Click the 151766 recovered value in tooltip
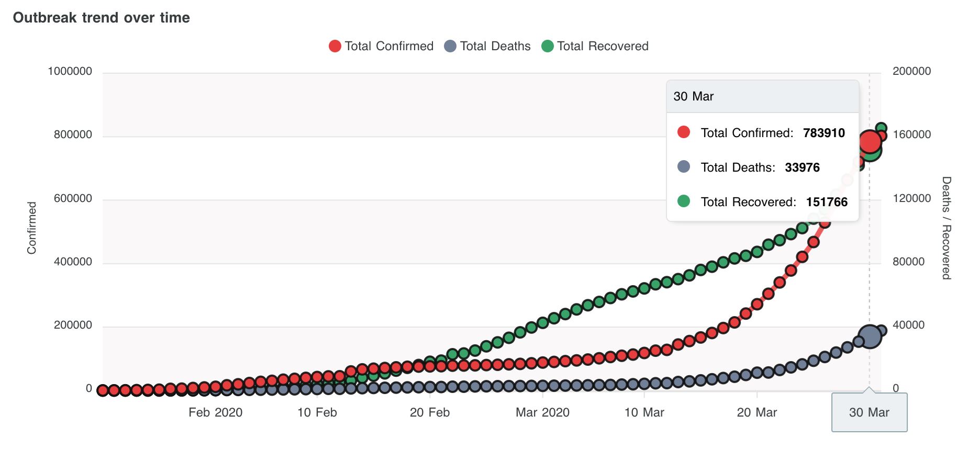980x449 pixels. pyautogui.click(x=827, y=202)
